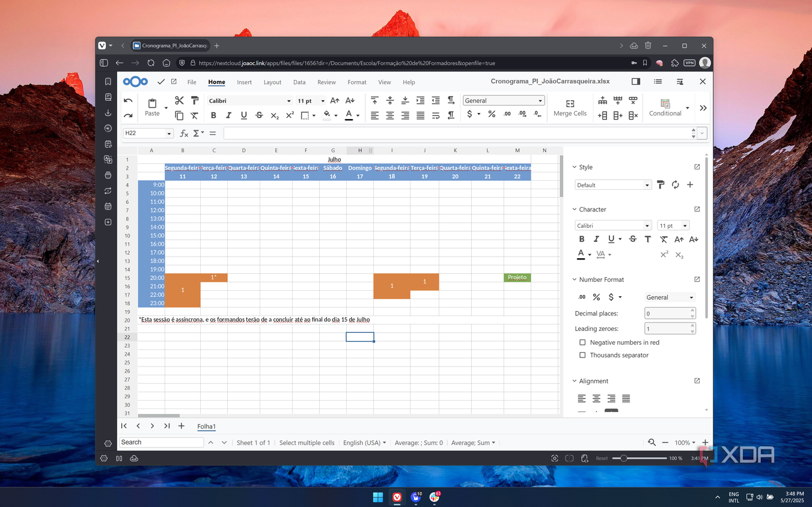Strikethrough text via Home toolbar icon
Viewport: 812px width, 507px height.
point(259,115)
